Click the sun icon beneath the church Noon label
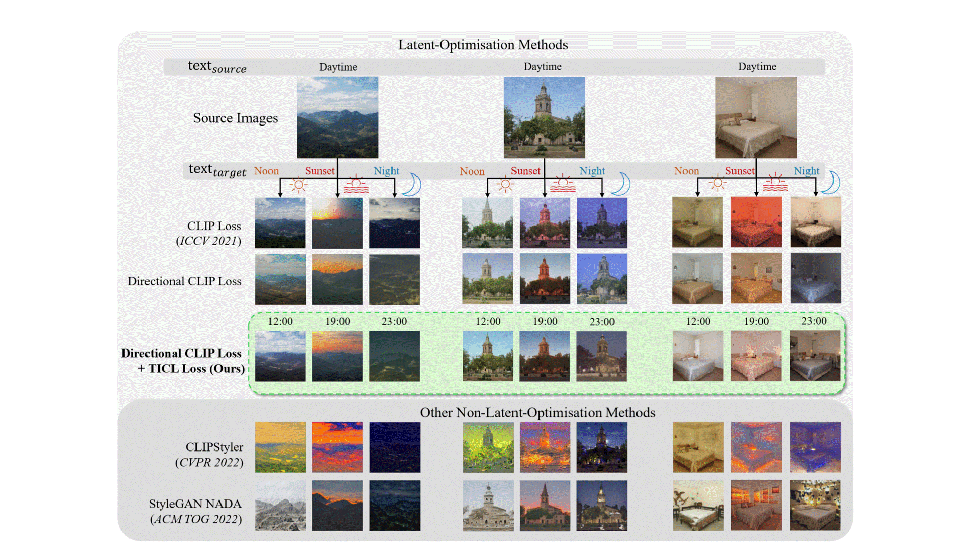 coord(505,184)
